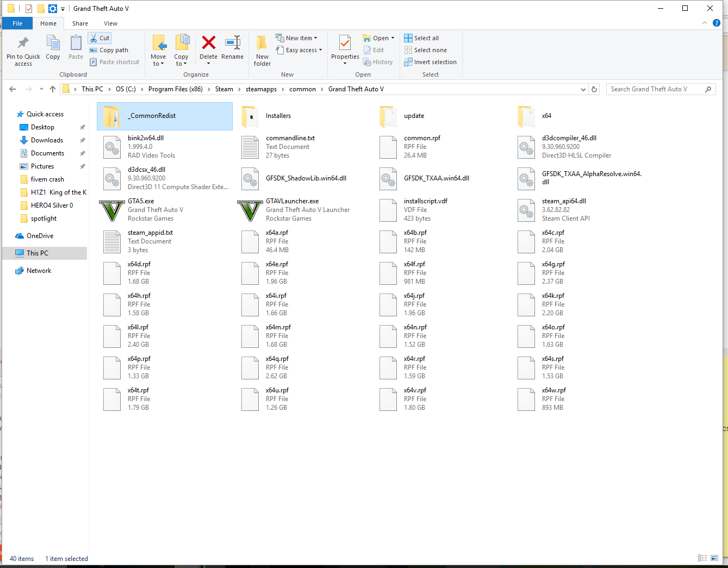Select Network in navigation pane

click(39, 271)
